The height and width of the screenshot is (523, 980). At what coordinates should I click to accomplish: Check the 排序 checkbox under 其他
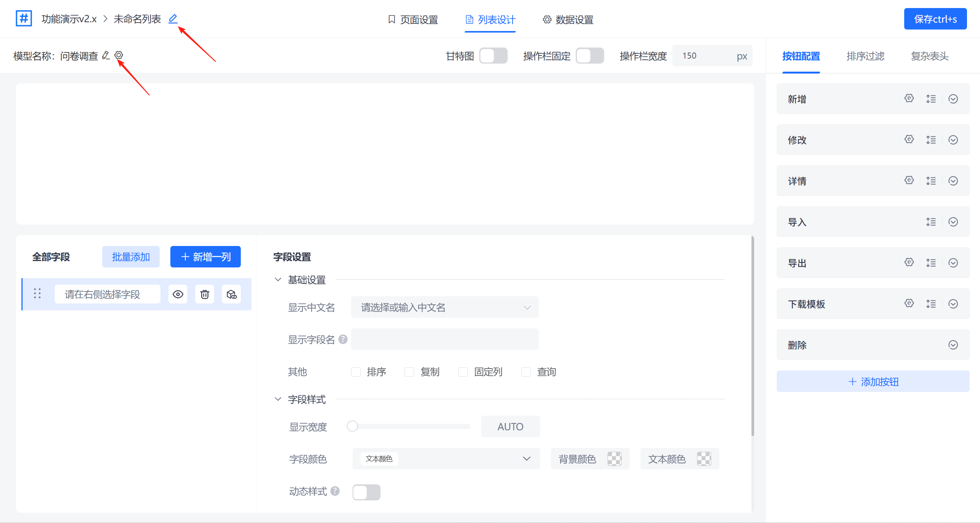(x=356, y=372)
